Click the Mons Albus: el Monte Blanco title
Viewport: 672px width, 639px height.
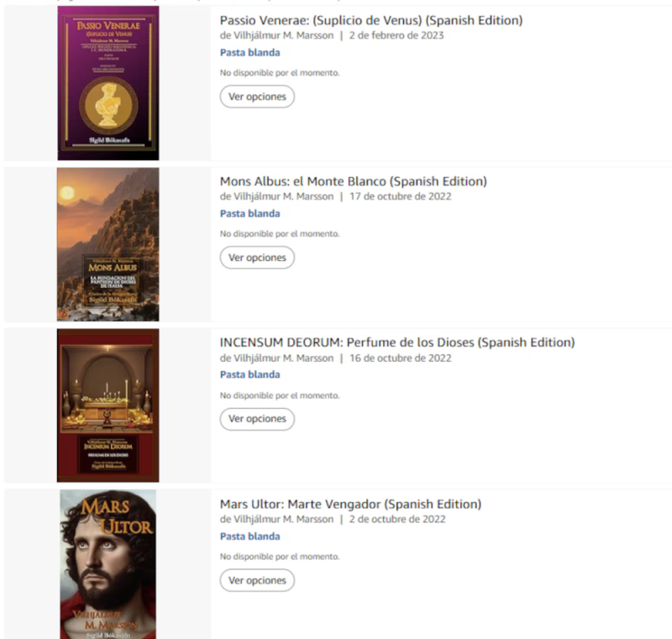point(354,181)
